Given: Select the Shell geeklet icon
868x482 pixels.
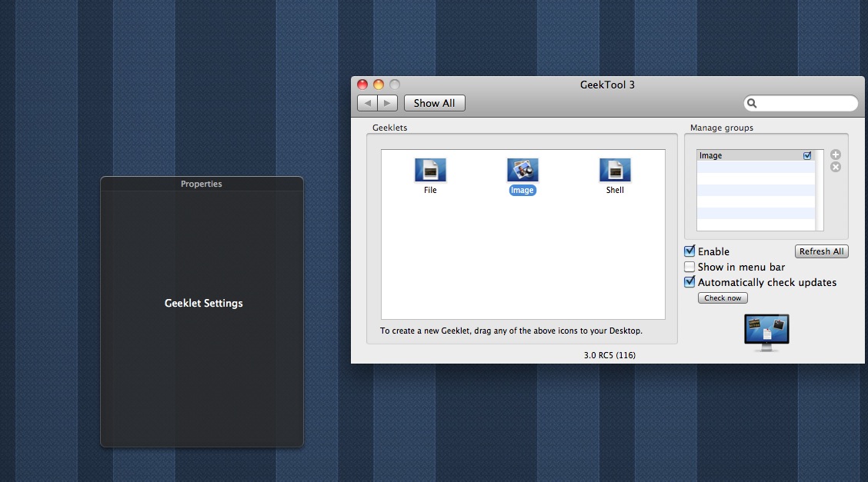Looking at the screenshot, I should click(x=615, y=170).
